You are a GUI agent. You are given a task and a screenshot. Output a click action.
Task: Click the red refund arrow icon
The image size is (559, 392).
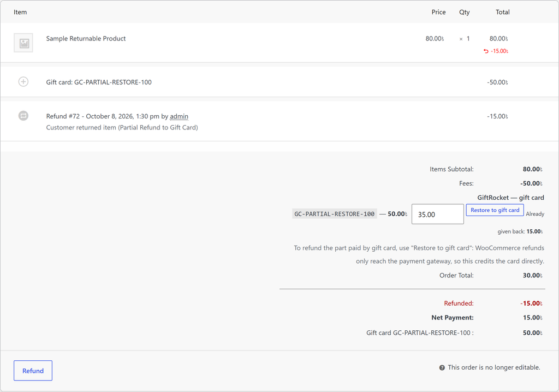pyautogui.click(x=486, y=51)
